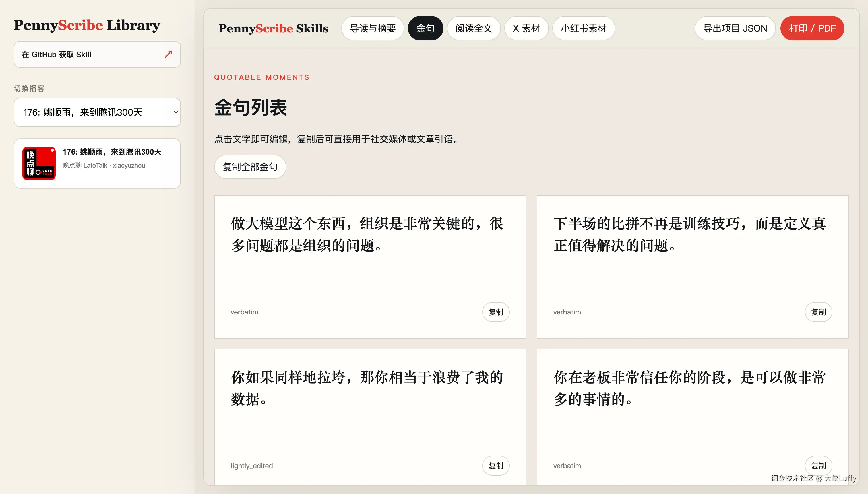Edit the quote text 做大模型这个东西
This screenshot has height=494, width=868.
[367, 234]
